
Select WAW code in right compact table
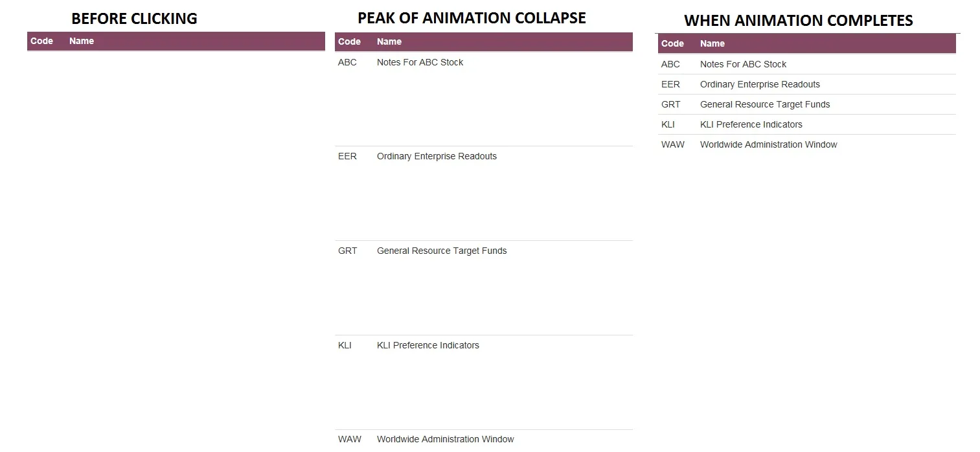click(673, 144)
